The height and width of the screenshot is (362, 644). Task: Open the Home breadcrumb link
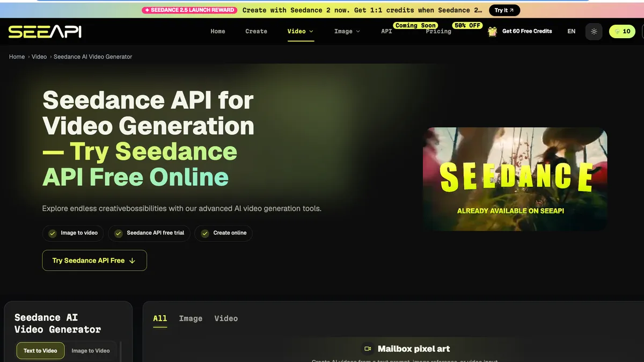pyautogui.click(x=17, y=56)
